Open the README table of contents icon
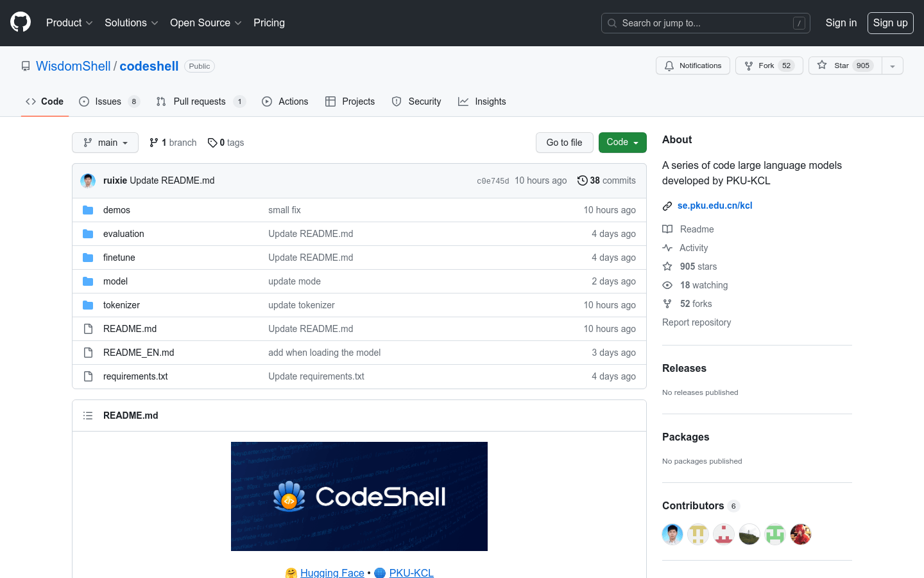 point(88,416)
